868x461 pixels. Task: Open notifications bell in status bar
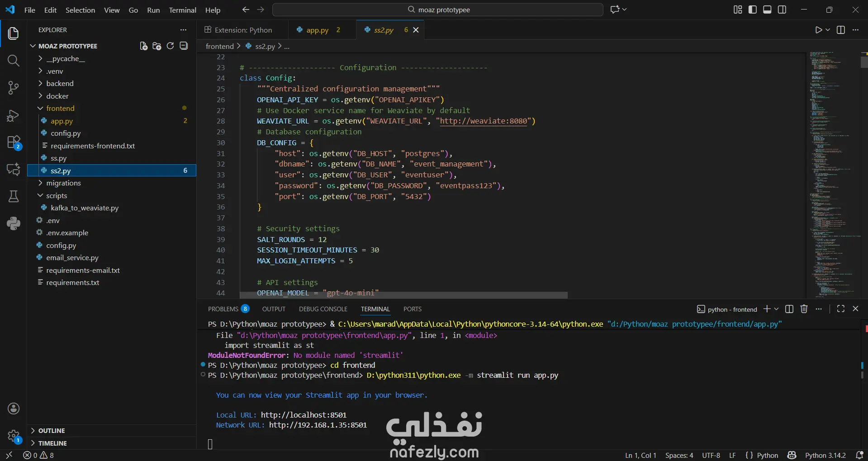tap(860, 455)
